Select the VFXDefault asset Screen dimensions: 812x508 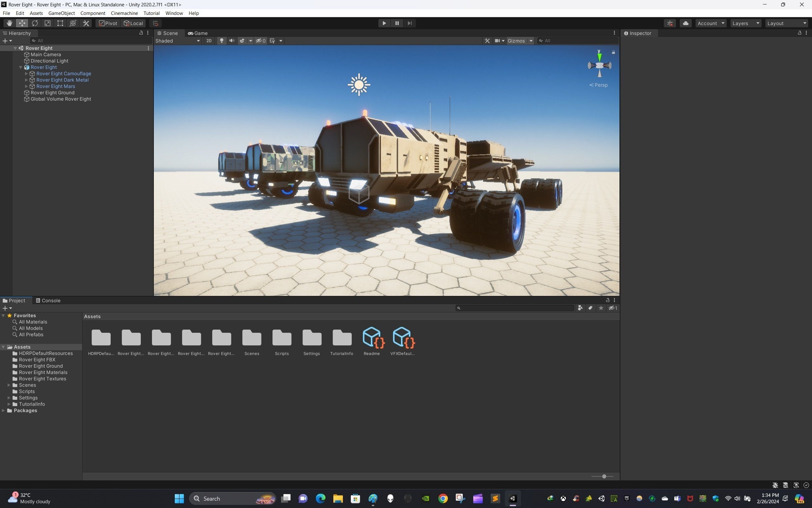click(x=402, y=341)
